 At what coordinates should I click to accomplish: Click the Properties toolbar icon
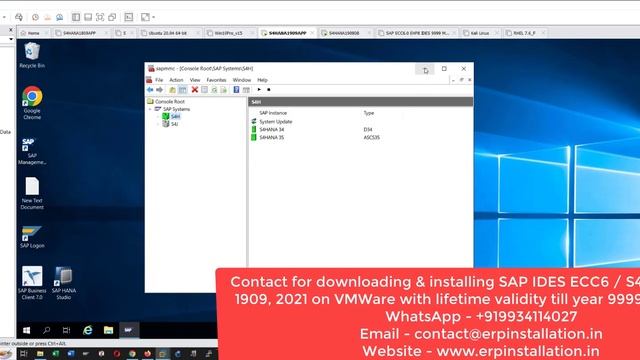204,90
